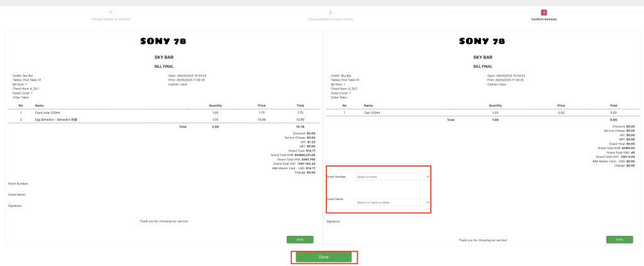Open the Room Number dropdown

392,177
